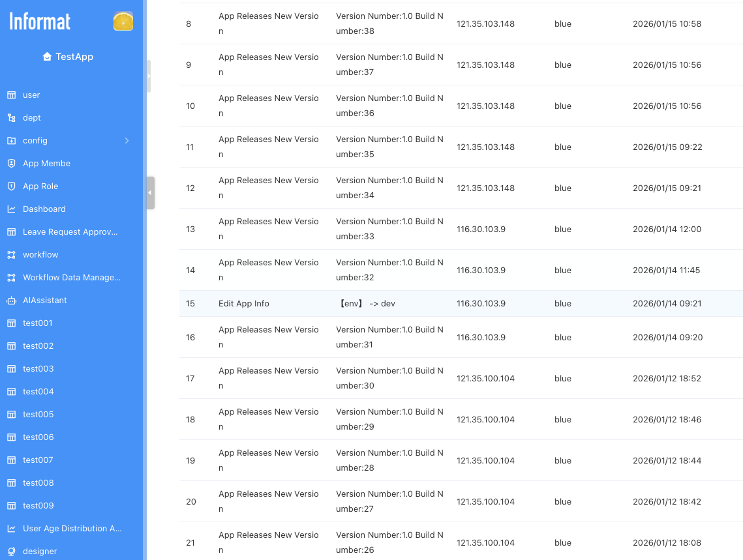743x560 pixels.
Task: Click the Dashboard chart icon
Action: pos(11,209)
